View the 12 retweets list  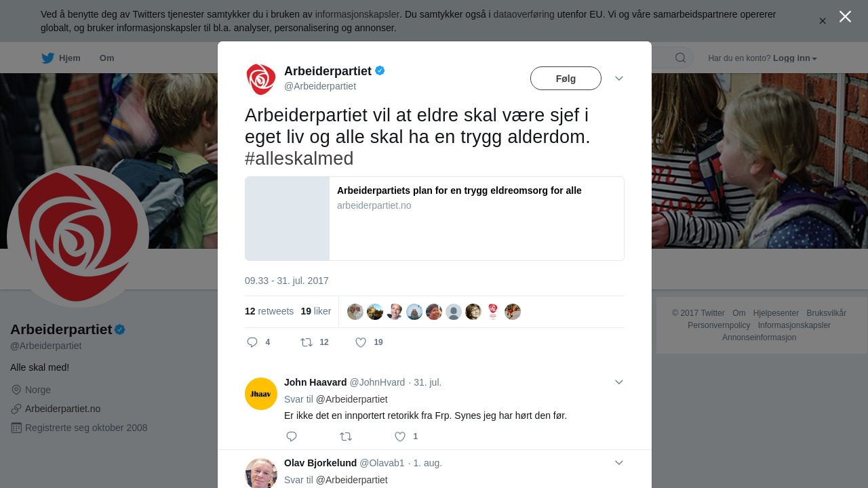click(269, 311)
